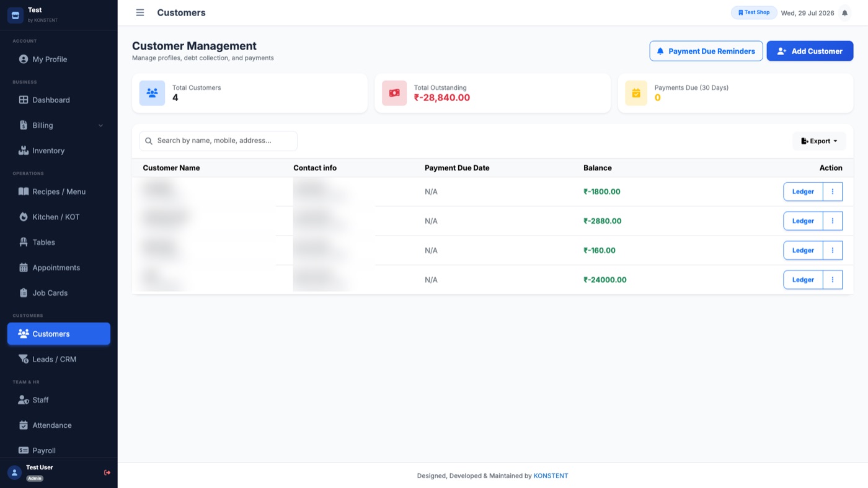Click Total Outstanding ₹-28,840.00 value
Screen dimensions: 868x488
[442, 98]
